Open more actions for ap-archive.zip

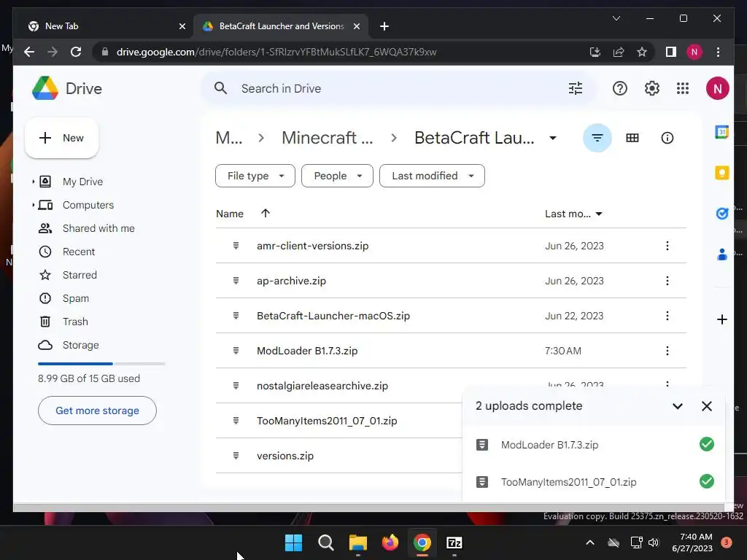[667, 281]
